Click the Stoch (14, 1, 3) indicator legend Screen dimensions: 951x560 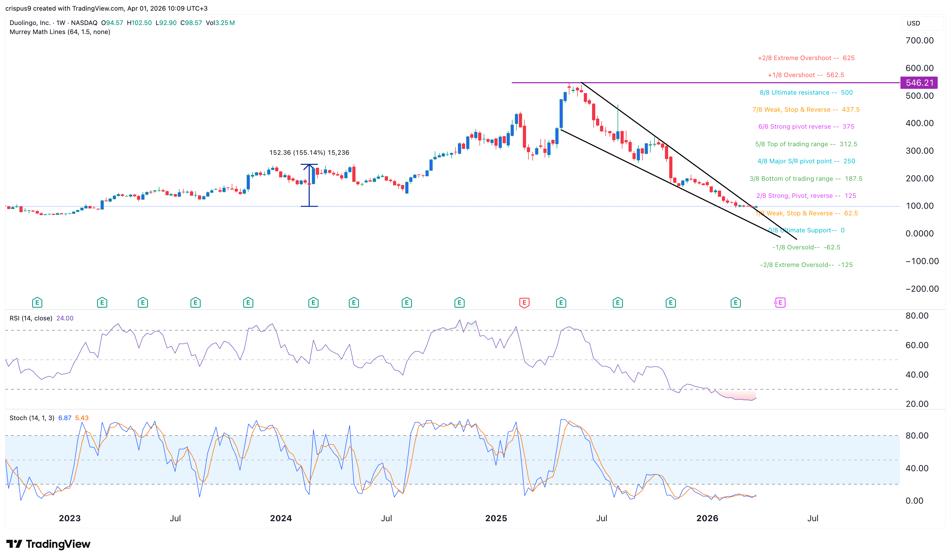coord(32,418)
